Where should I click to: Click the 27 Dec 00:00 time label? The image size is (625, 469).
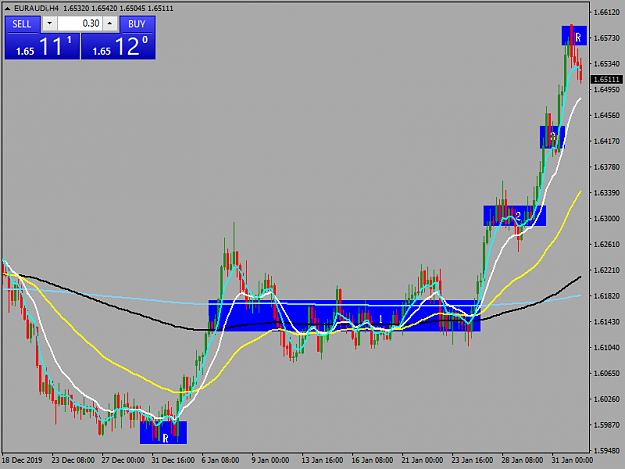point(123,460)
